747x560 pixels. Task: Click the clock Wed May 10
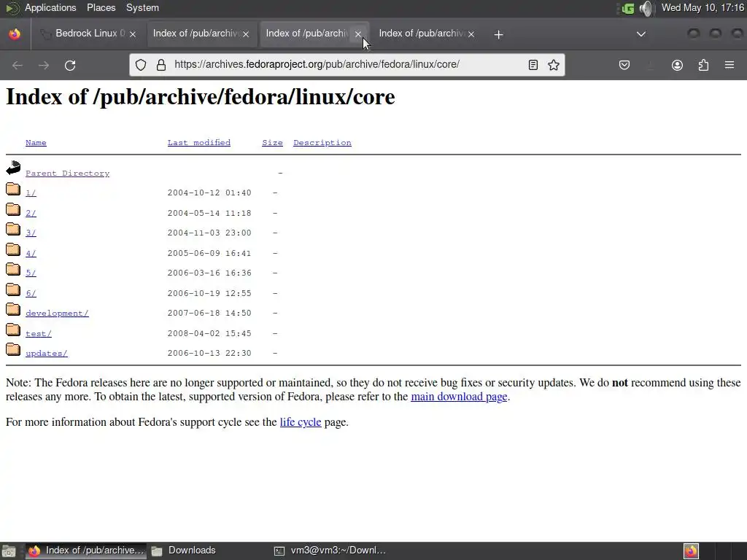703,7
